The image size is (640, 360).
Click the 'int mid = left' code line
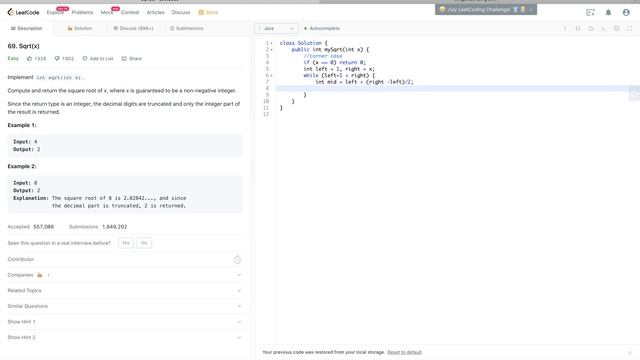(x=364, y=82)
